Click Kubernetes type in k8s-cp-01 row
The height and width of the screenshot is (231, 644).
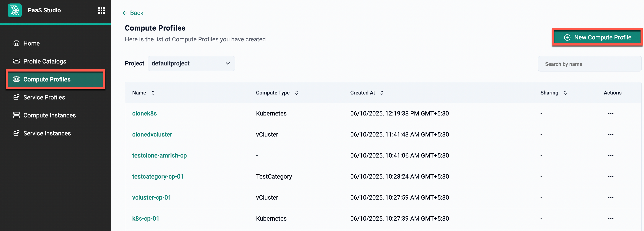pos(271,218)
